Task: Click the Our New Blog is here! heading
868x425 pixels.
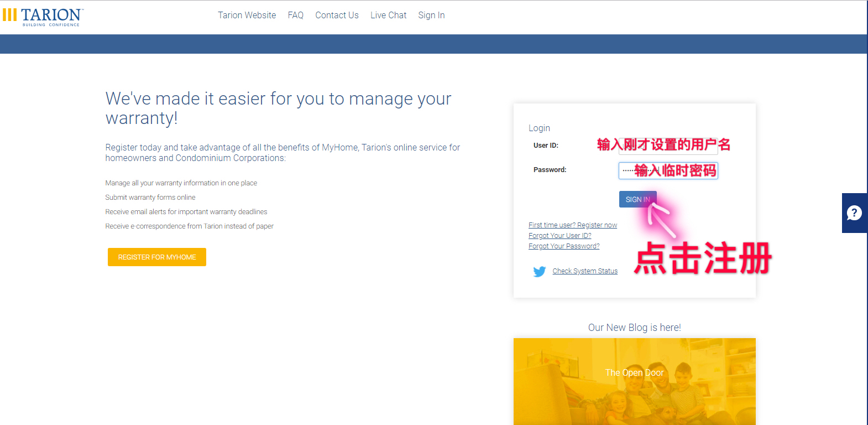Action: pos(635,328)
